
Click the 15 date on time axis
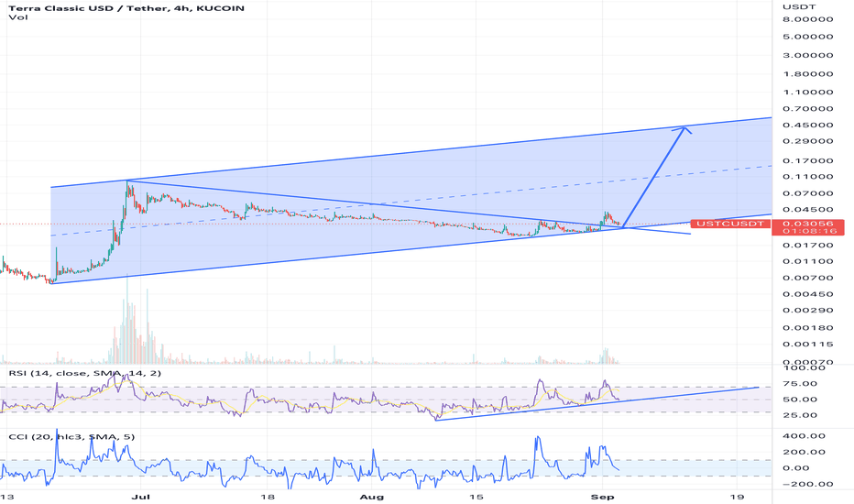476,497
